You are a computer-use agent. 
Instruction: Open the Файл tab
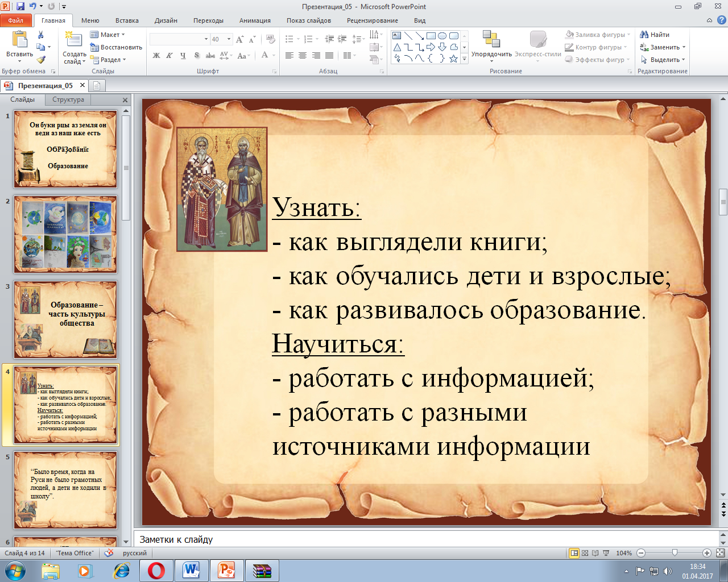point(16,20)
